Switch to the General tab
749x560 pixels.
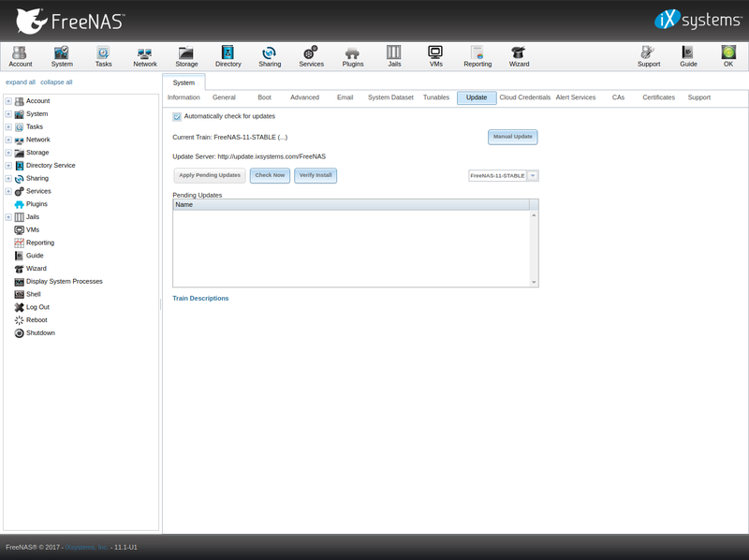[x=224, y=97]
